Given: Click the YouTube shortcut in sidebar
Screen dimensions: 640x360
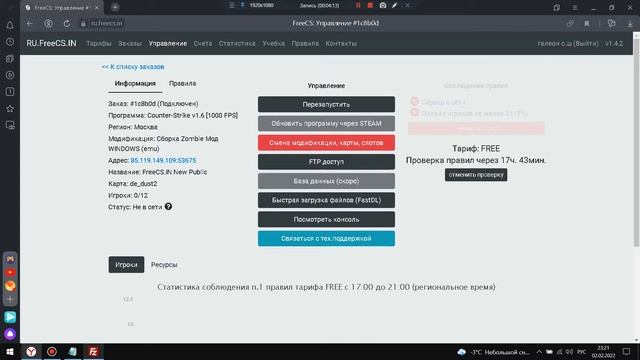Looking at the screenshot, I should pyautogui.click(x=10, y=272).
